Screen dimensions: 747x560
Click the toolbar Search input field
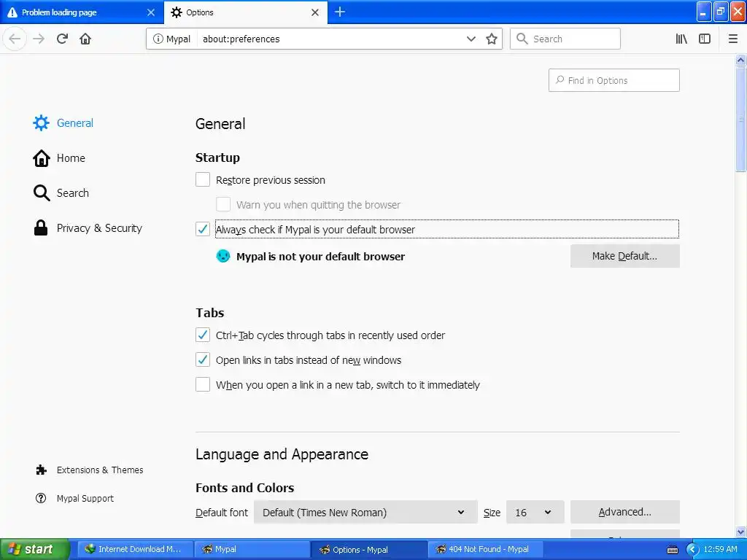[x=565, y=39]
